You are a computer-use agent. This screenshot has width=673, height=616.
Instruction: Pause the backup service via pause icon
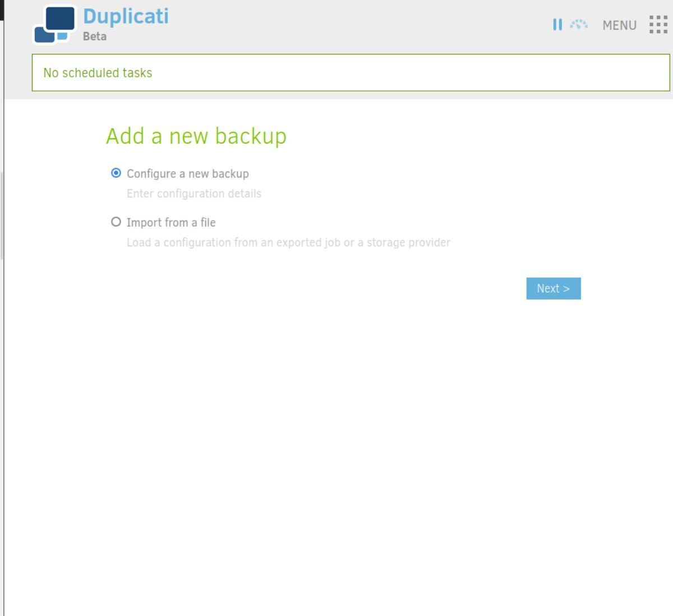(x=557, y=25)
